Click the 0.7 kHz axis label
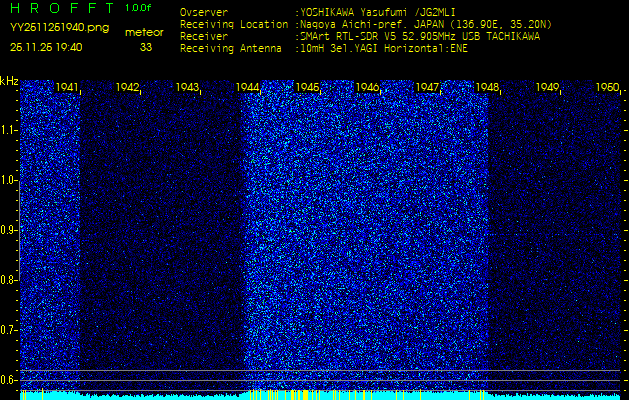629x400 pixels. pyautogui.click(x=8, y=330)
